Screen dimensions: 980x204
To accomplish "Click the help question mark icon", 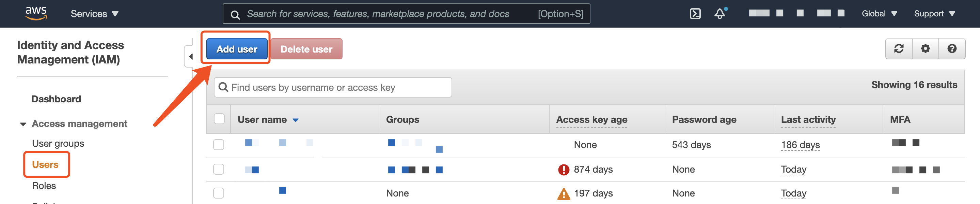I will (x=952, y=49).
